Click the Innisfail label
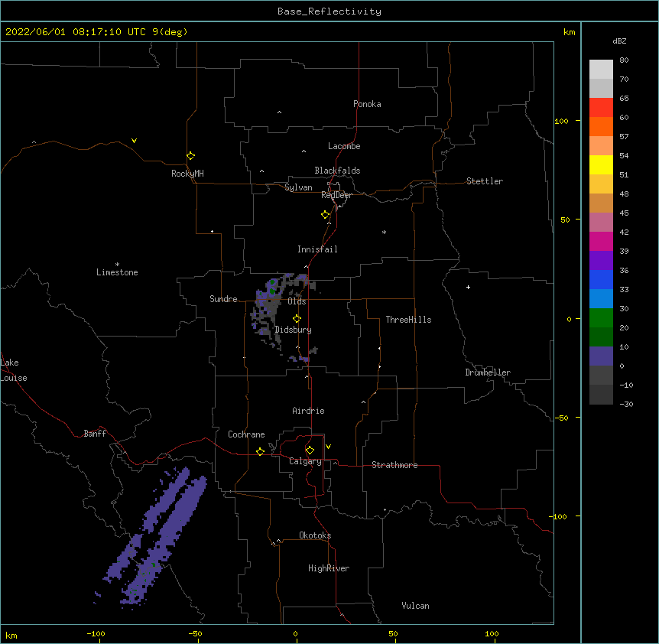Viewport: 659px width, 644px height. coord(317,249)
